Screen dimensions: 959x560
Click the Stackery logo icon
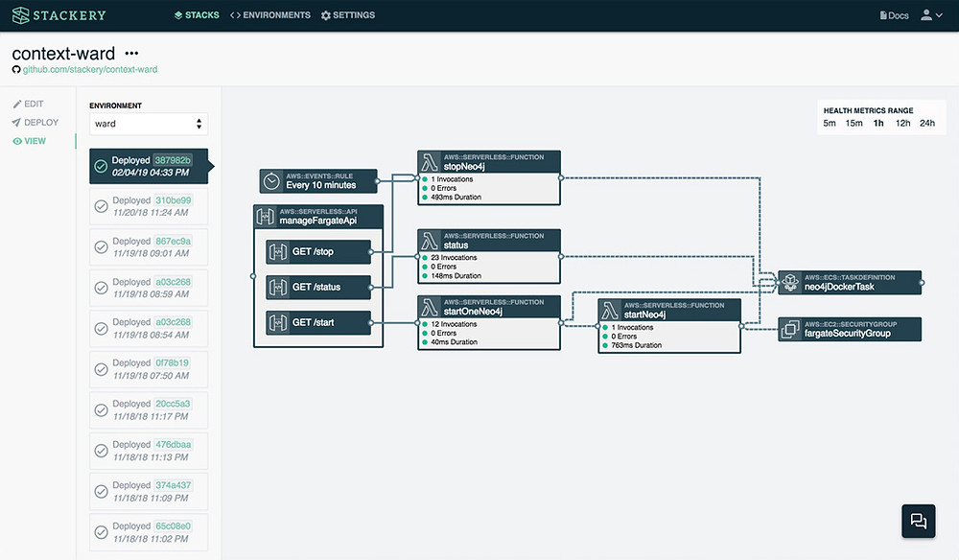(x=21, y=15)
